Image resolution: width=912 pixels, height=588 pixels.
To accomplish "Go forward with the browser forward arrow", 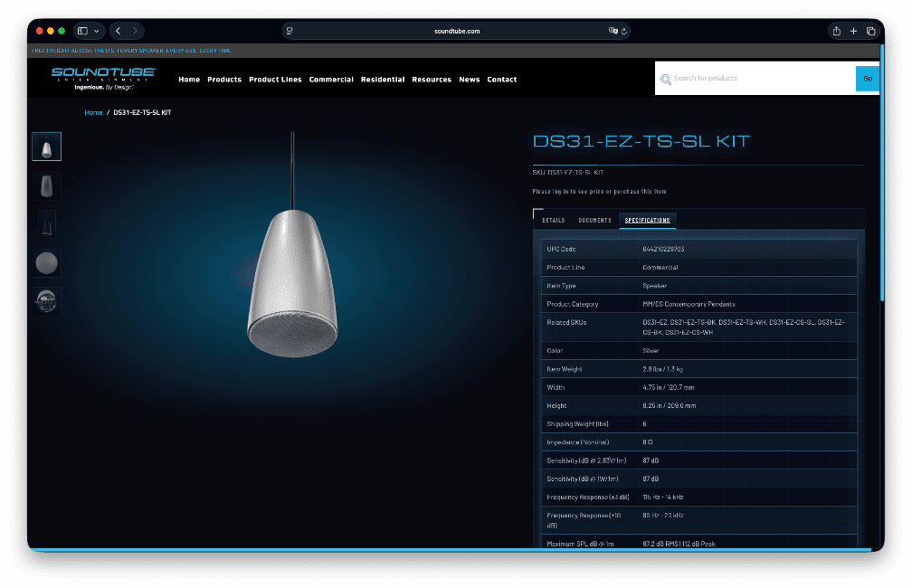I will coord(135,31).
